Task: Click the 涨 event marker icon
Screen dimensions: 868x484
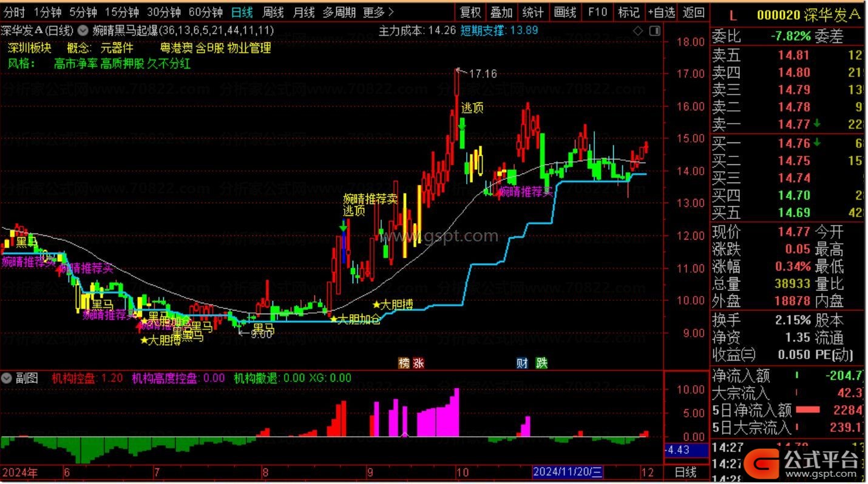Action: pyautogui.click(x=418, y=363)
